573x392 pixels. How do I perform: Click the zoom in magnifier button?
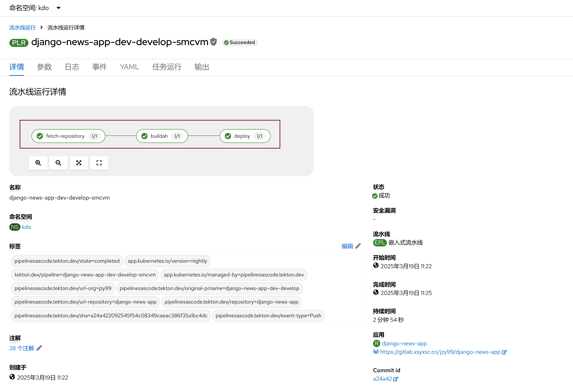(x=38, y=163)
